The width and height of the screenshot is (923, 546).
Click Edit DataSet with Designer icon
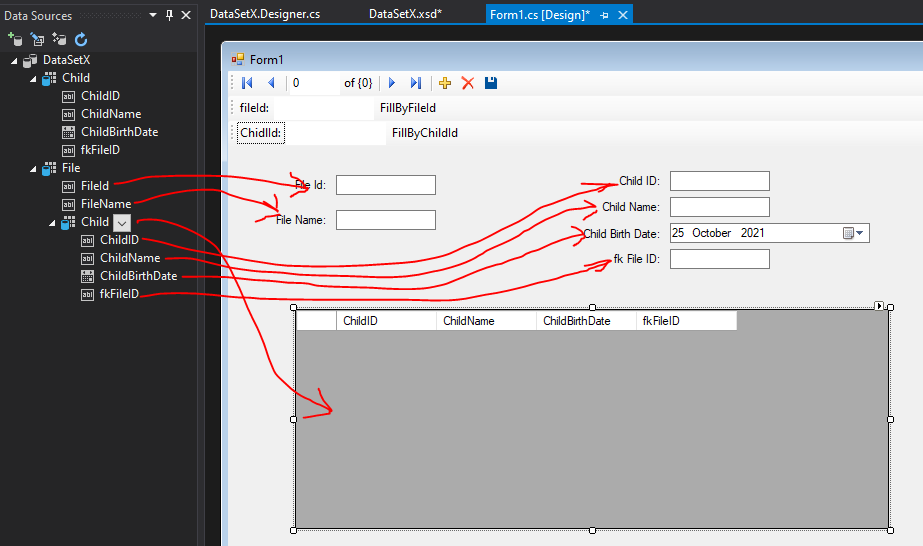click(37, 39)
